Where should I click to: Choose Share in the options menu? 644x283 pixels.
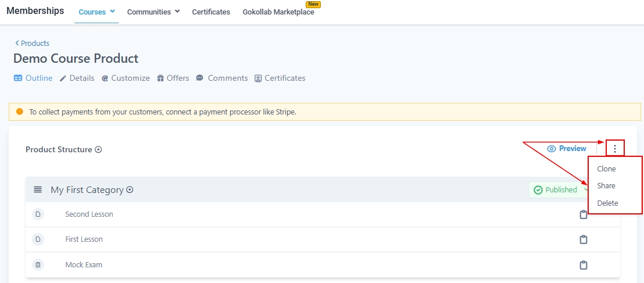[606, 186]
